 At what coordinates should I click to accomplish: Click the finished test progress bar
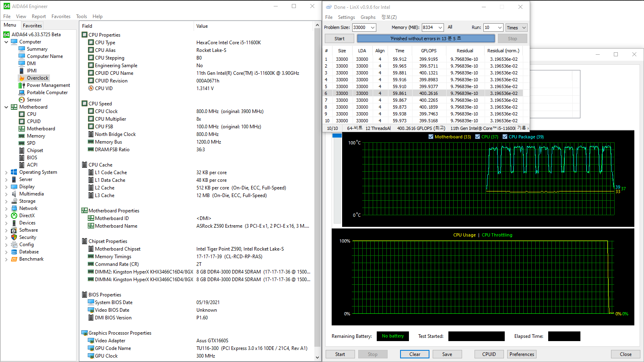(425, 38)
